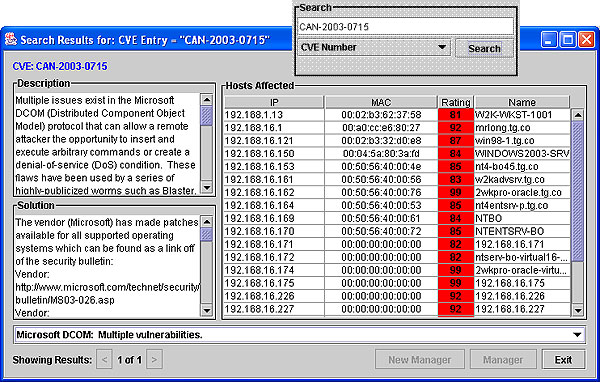Image resolution: width=600 pixels, height=382 pixels.
Task: Click the MAC column header
Action: [x=381, y=102]
